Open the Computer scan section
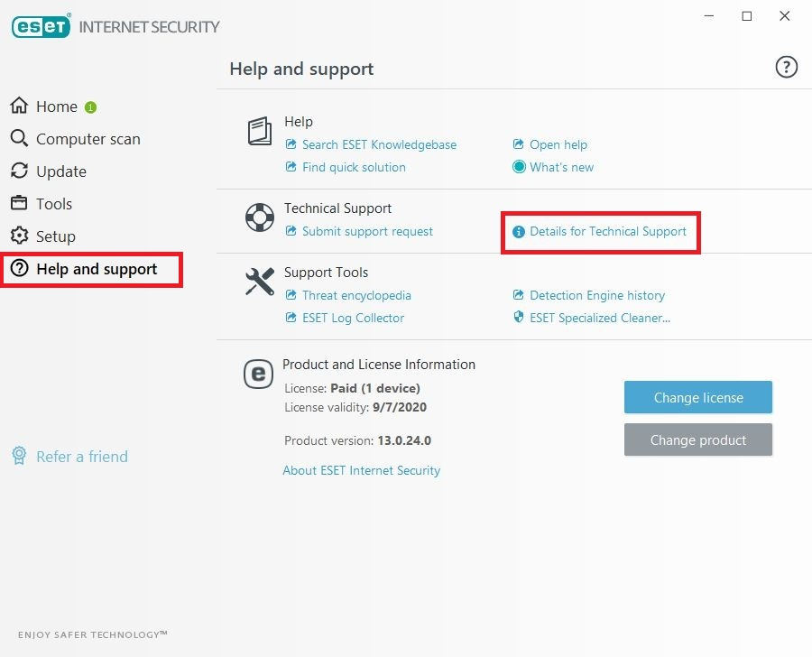This screenshot has height=657, width=812. click(x=88, y=139)
